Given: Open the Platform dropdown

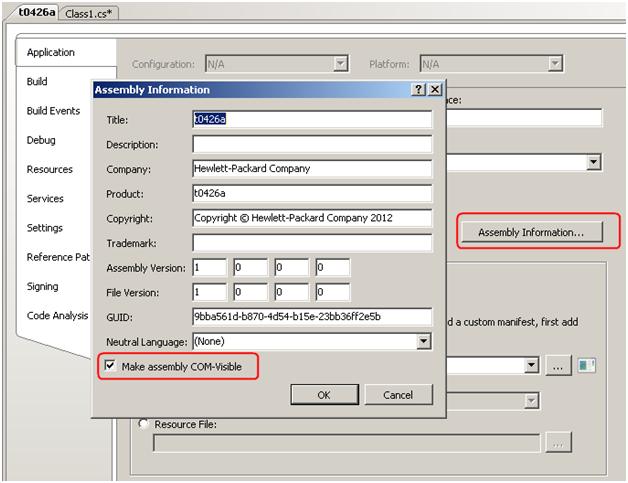Looking at the screenshot, I should point(556,64).
